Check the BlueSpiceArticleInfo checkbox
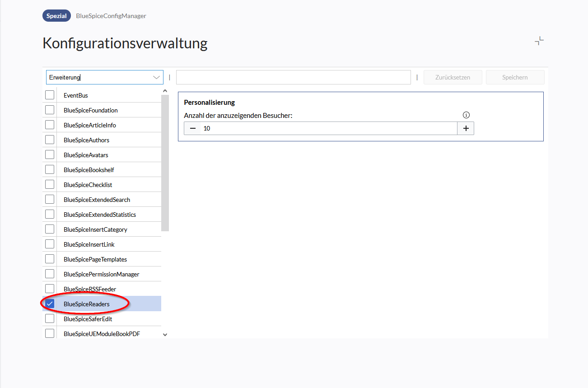Screen dimensions: 588x388 [50, 125]
